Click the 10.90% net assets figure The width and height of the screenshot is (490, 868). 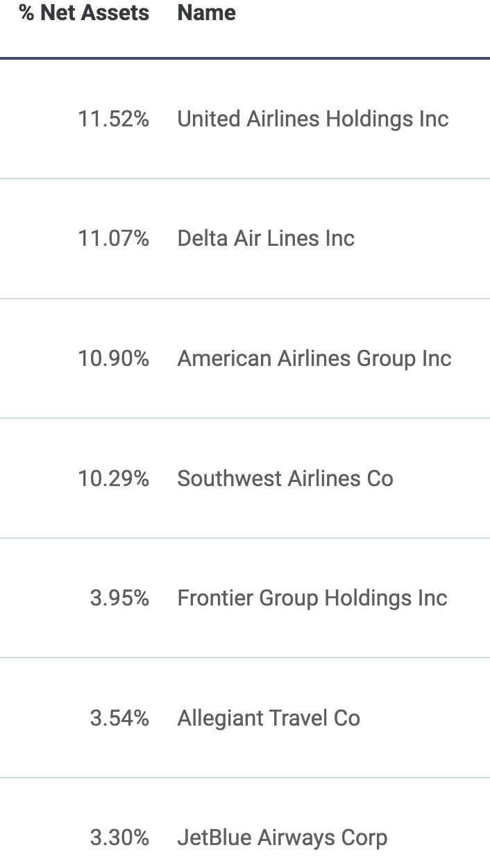click(113, 358)
